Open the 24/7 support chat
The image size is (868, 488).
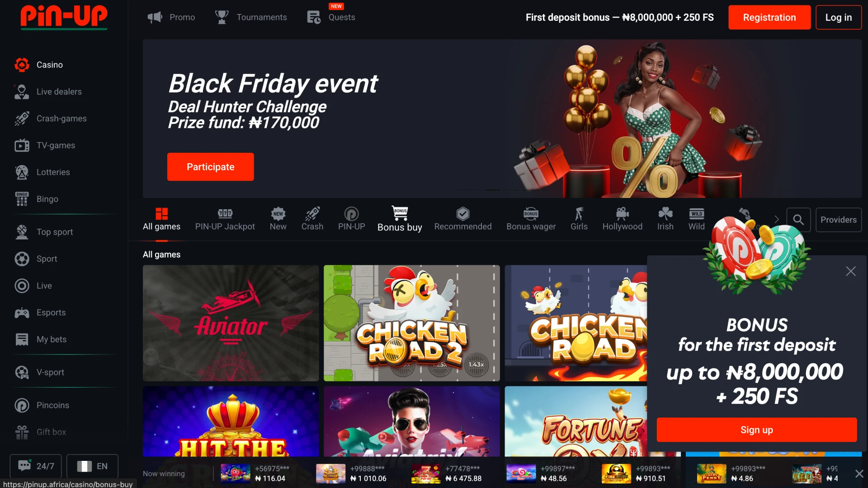(x=36, y=466)
